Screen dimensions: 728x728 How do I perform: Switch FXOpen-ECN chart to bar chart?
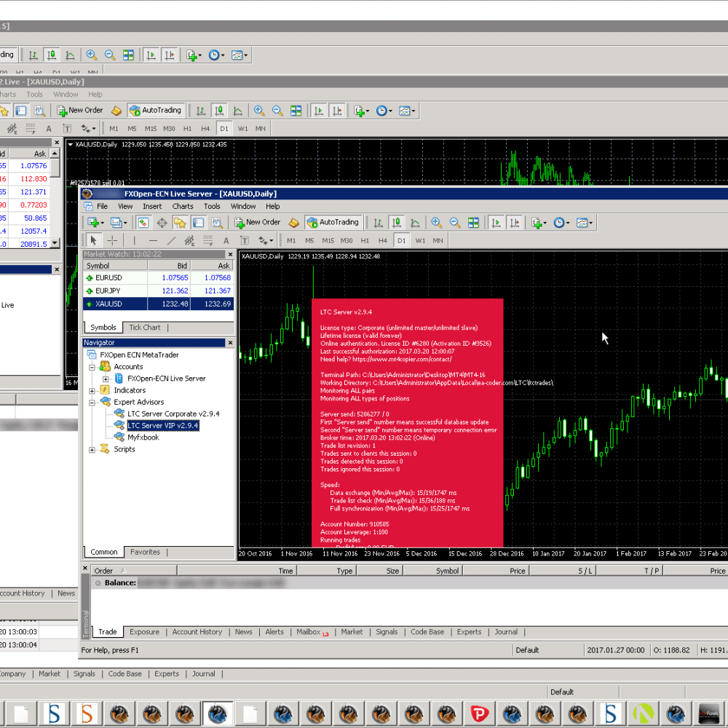(379, 223)
